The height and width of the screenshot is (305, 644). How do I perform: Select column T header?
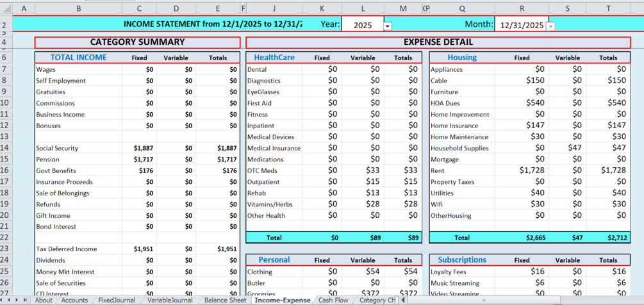point(608,8)
